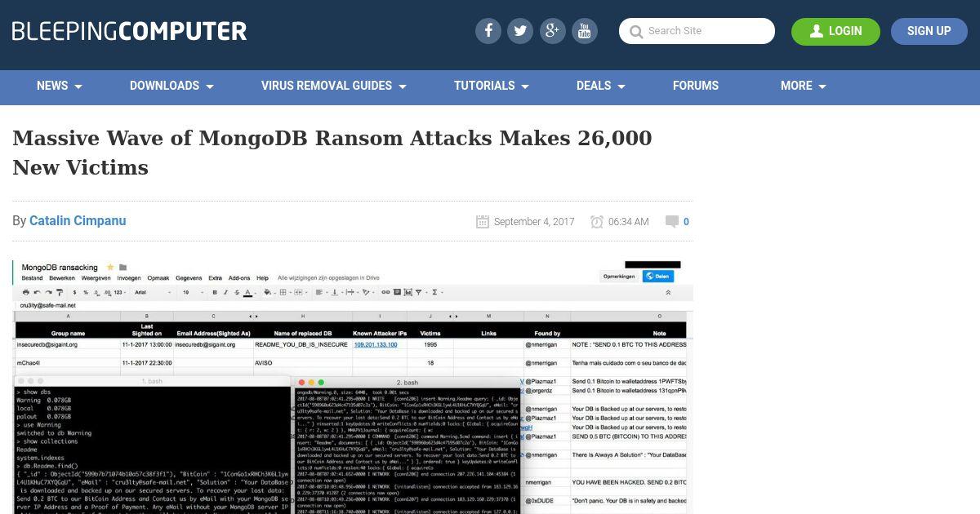Focus the Search Site input field
980x514 pixels.
tap(697, 31)
